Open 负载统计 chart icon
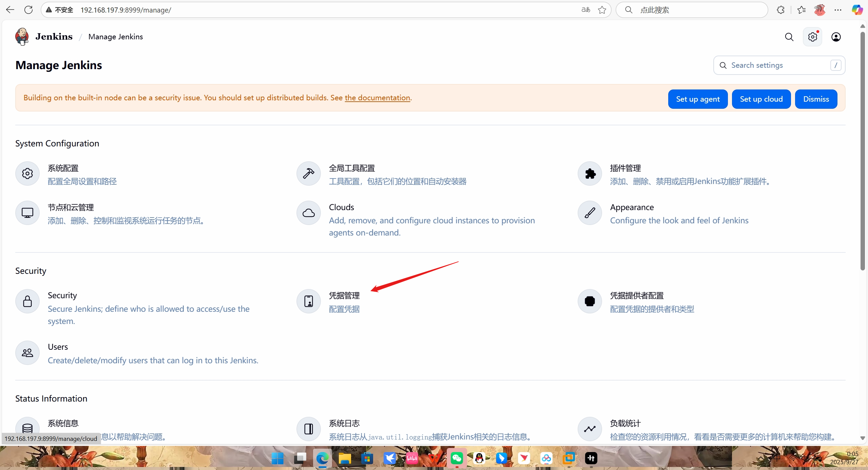868x470 pixels. [590, 429]
